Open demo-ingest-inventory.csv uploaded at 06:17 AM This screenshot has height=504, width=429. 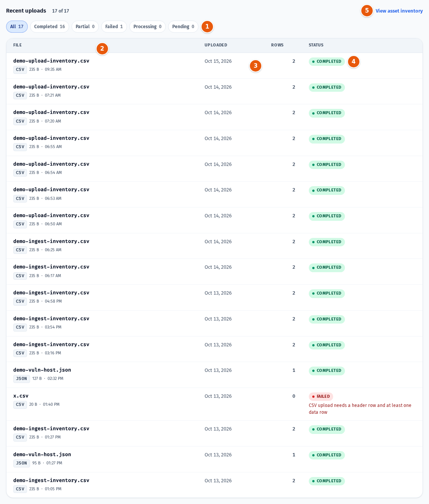[51, 267]
